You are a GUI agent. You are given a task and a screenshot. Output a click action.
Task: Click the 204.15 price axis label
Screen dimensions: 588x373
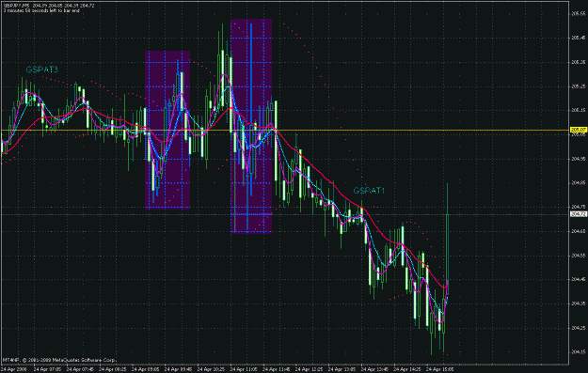pyautogui.click(x=579, y=352)
